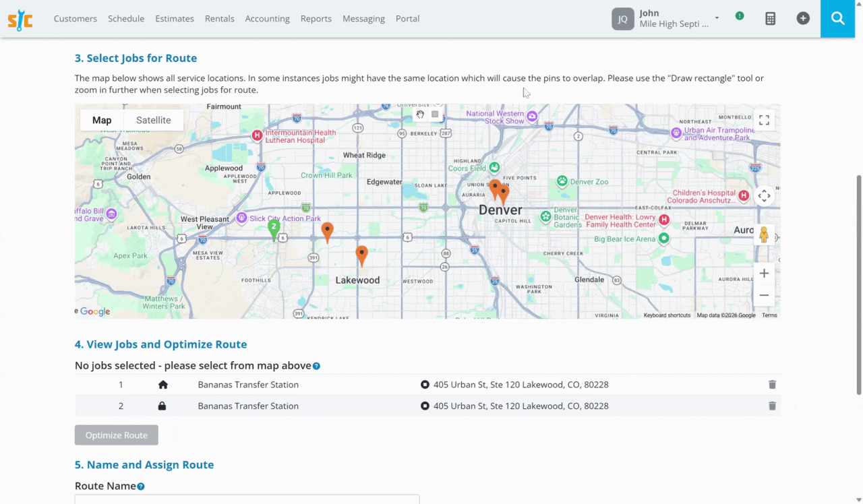Viewport: 863px width, 504px height.
Task: Click the Route Name input field
Action: [247, 499]
